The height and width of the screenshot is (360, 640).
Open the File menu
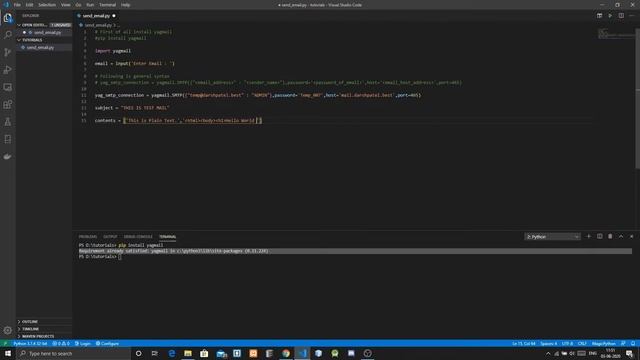17,5
